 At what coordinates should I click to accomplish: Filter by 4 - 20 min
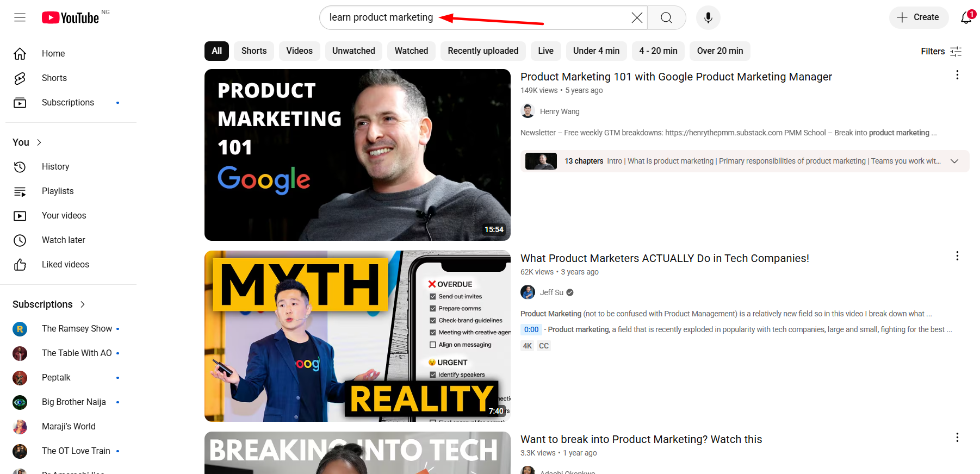coord(658,51)
